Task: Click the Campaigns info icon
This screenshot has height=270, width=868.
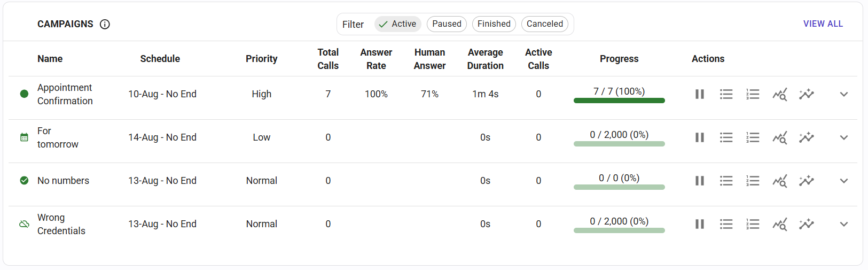Action: pos(105,24)
